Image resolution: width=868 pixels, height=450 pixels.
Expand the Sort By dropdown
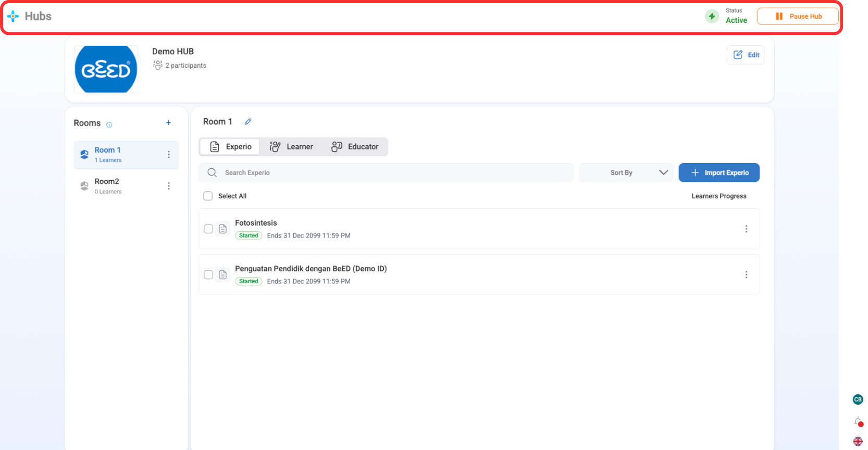(x=626, y=172)
